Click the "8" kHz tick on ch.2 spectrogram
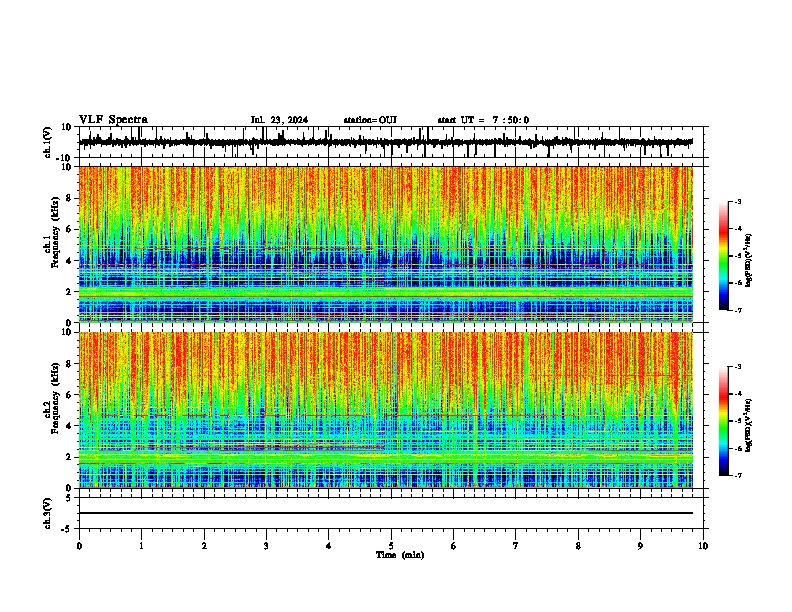 coord(70,364)
